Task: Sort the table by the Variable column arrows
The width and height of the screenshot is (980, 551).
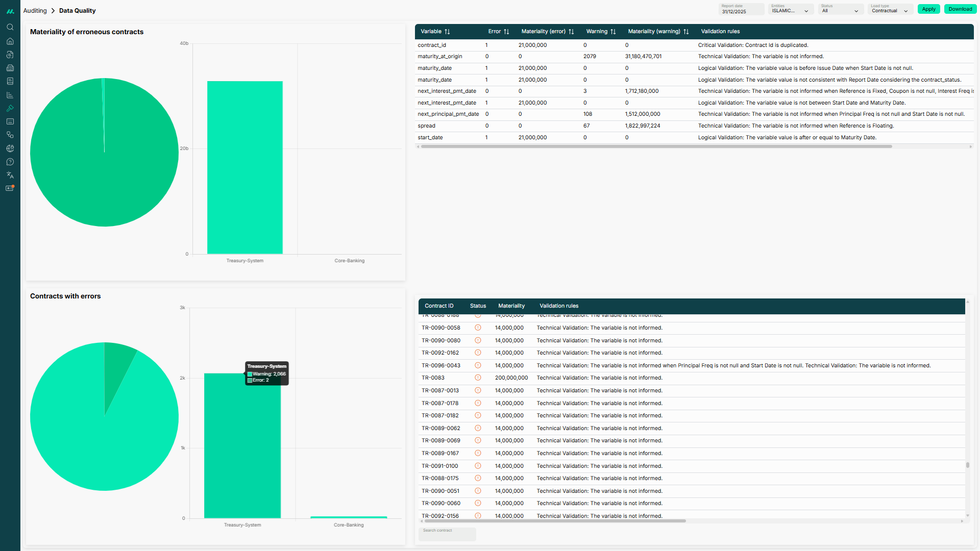Action: point(447,32)
